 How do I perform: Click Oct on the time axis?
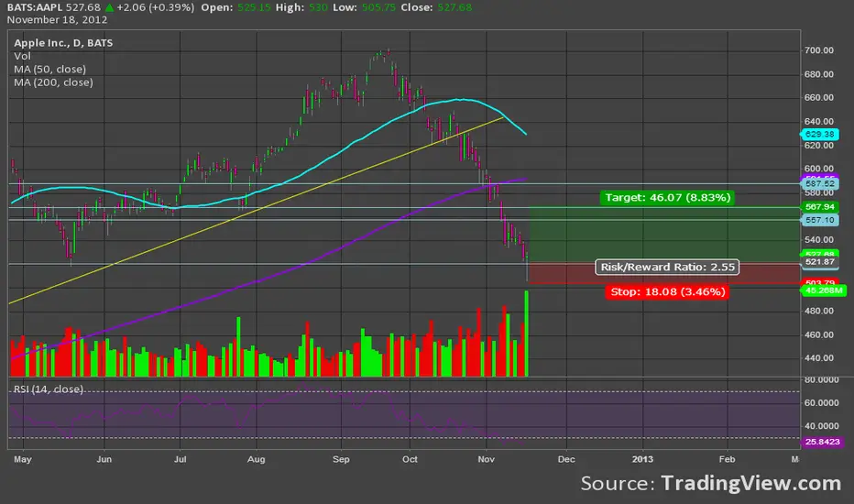pos(410,459)
